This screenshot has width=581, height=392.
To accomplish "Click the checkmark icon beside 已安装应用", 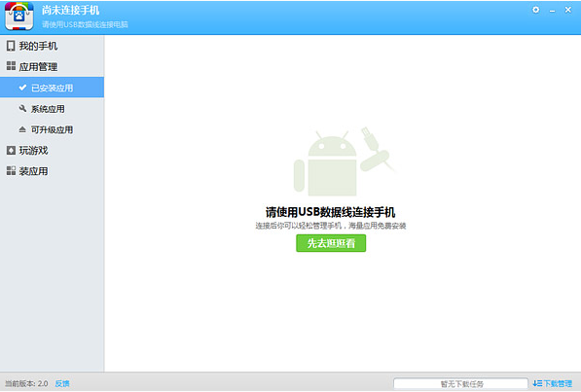I will pyautogui.click(x=22, y=88).
